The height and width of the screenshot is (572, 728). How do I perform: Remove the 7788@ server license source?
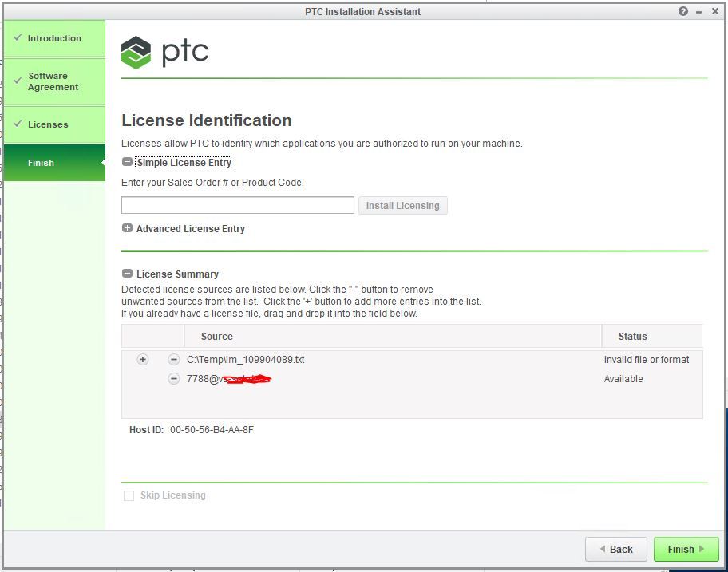point(174,379)
